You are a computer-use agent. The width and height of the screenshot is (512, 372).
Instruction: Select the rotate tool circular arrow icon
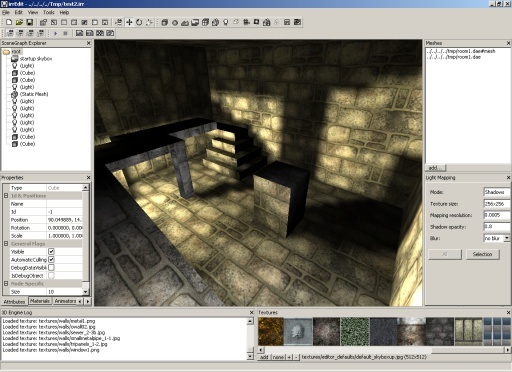coord(139,22)
